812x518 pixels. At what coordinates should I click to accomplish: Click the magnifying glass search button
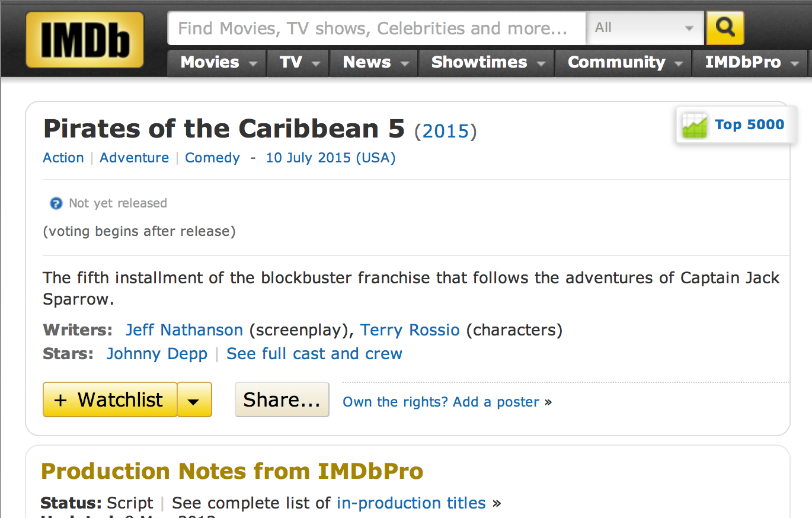(725, 27)
